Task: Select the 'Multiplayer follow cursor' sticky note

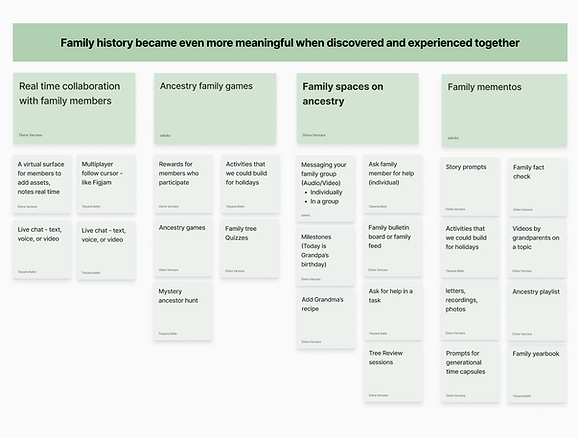Action: click(x=106, y=184)
